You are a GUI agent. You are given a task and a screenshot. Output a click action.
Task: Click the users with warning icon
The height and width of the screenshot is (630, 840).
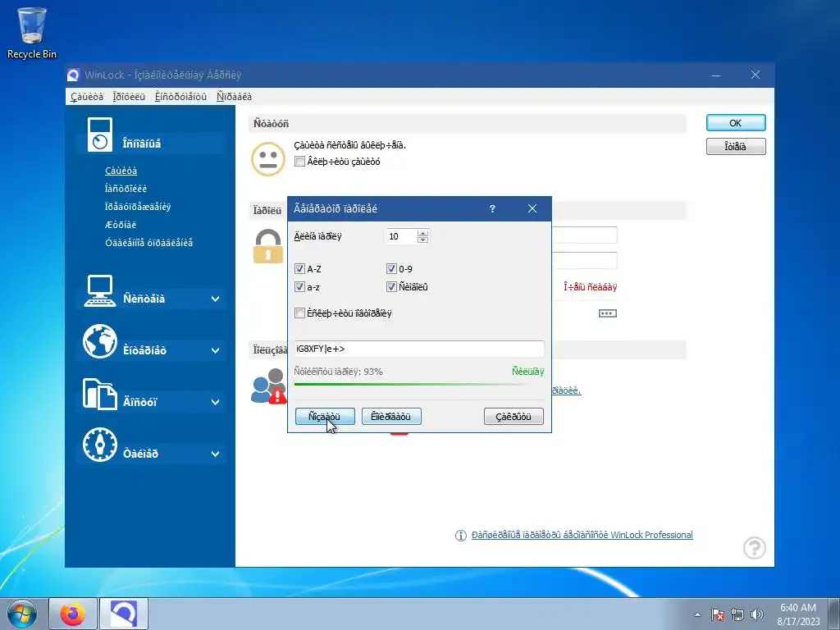[268, 386]
